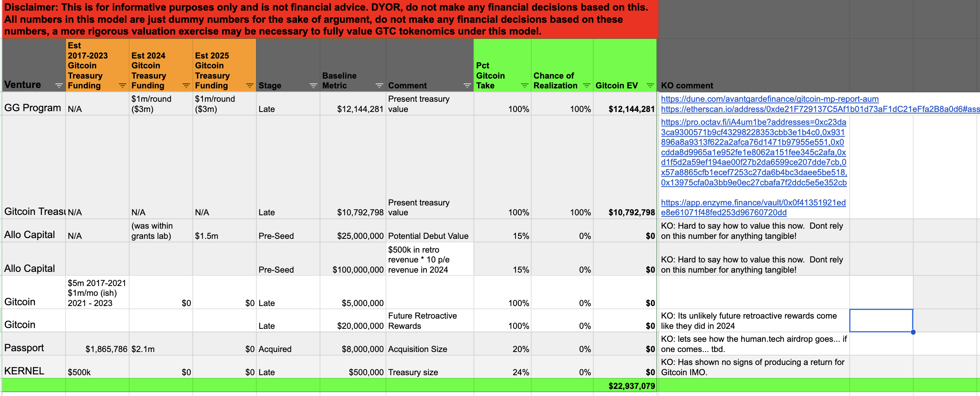Viewport: 980px width, 396px height.
Task: Open filter icon on Gitcoin EV column
Action: 650,86
